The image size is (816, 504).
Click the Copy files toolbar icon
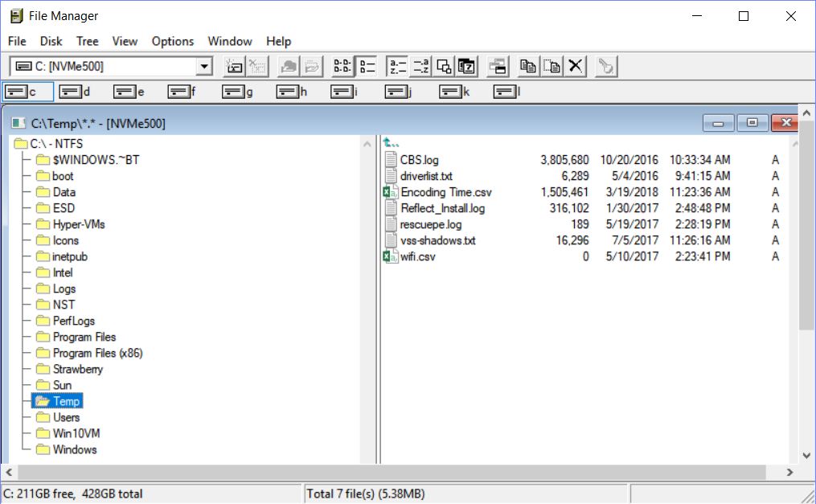528,67
